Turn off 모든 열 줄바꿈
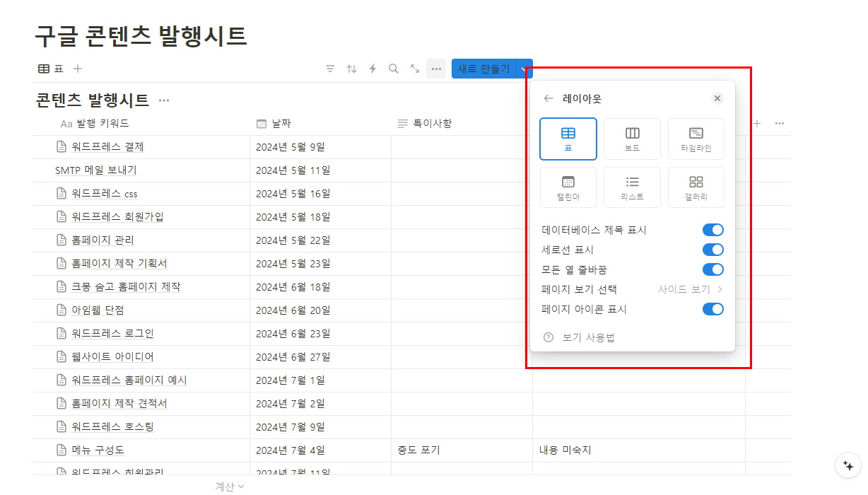868x495 pixels. point(713,269)
